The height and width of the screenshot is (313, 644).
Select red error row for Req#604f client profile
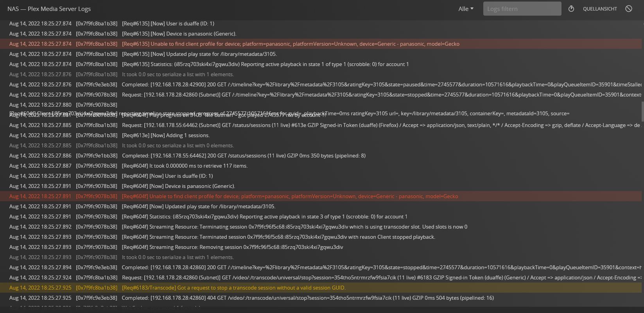(321, 196)
